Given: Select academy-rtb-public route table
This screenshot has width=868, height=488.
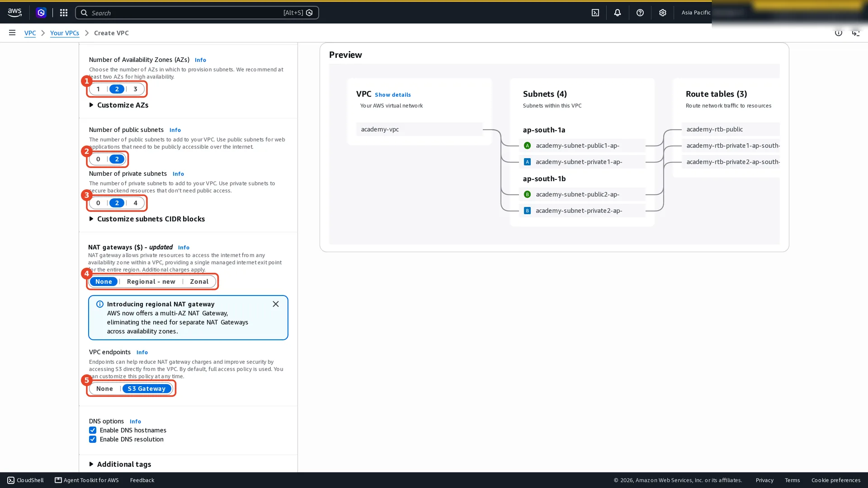Looking at the screenshot, I should 731,129.
